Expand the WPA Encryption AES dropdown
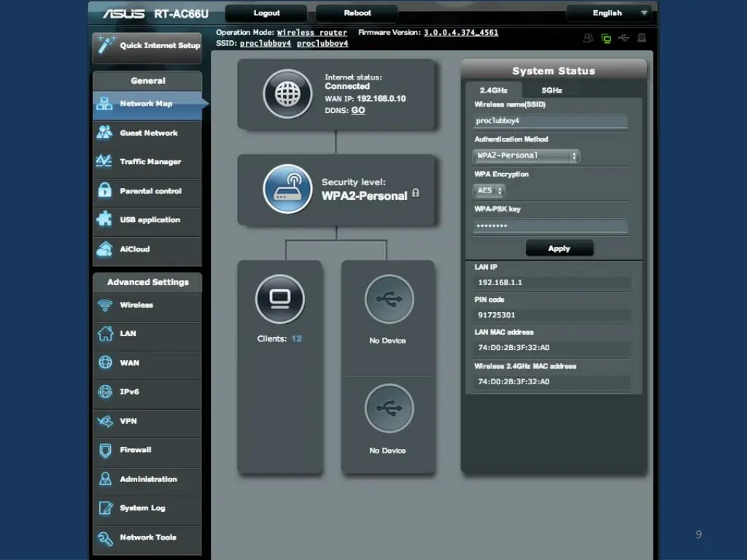The height and width of the screenshot is (560, 747). tap(489, 191)
